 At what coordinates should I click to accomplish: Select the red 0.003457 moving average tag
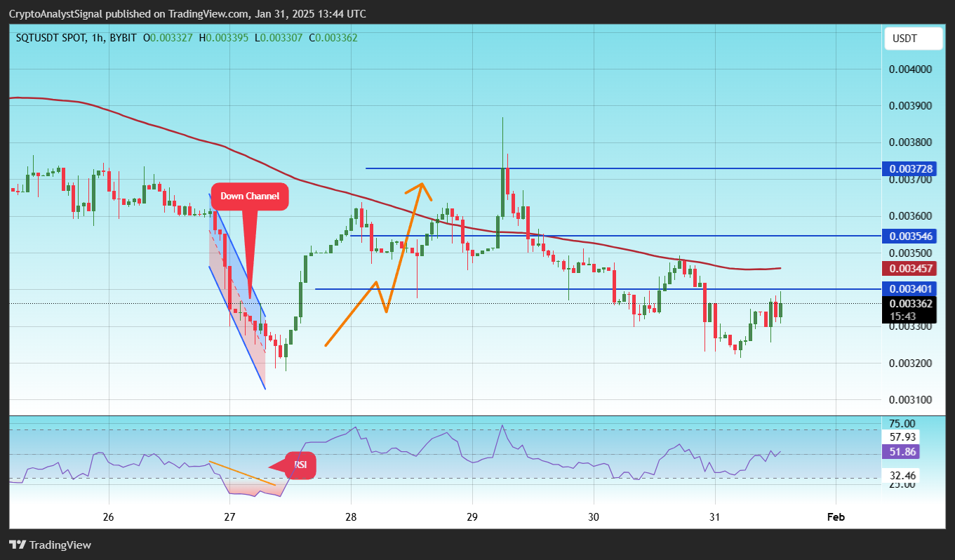(911, 268)
